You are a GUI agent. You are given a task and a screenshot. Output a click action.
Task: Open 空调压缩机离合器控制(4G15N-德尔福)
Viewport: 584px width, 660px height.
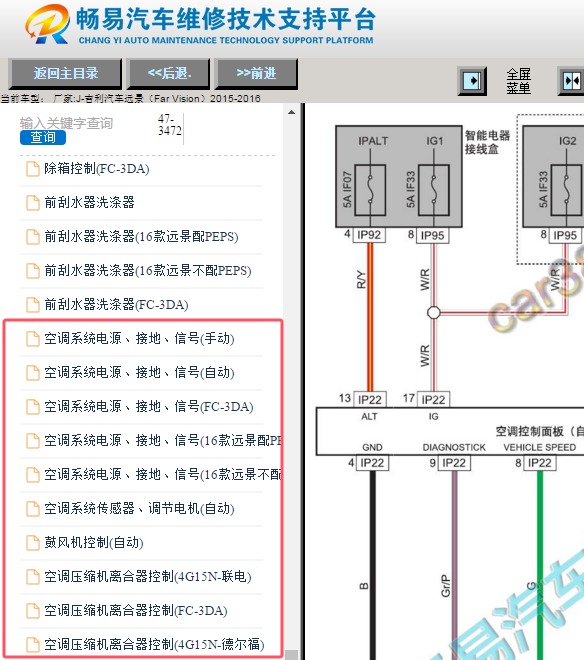pos(154,644)
